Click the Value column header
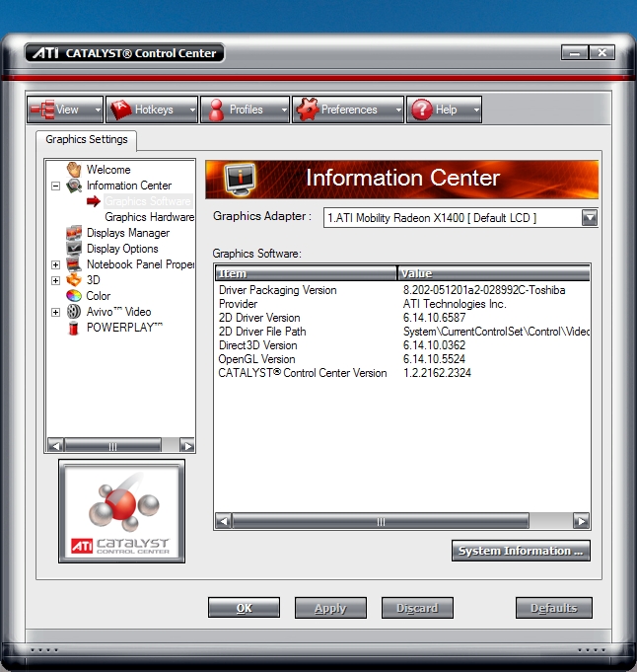The height and width of the screenshot is (672, 637). [x=494, y=273]
